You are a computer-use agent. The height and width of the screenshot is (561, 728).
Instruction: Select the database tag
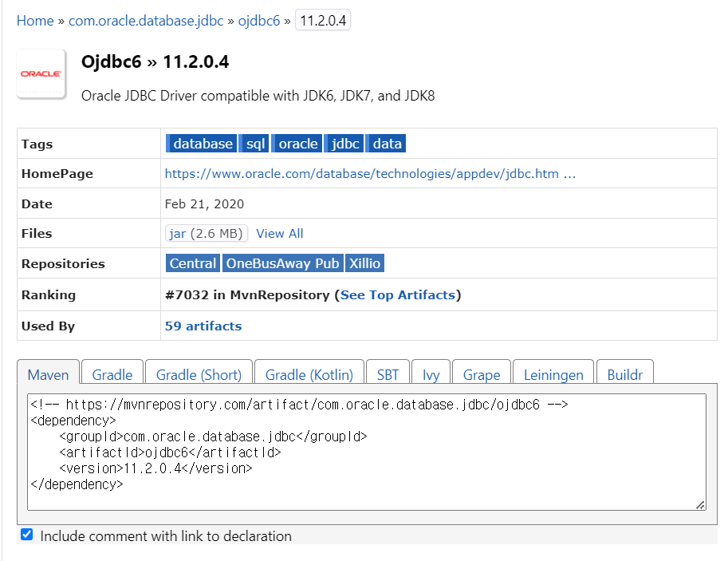pyautogui.click(x=202, y=144)
